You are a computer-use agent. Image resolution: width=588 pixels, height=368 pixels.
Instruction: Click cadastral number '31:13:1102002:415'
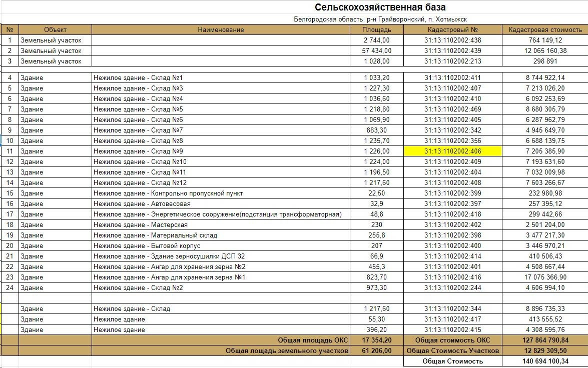click(x=452, y=329)
